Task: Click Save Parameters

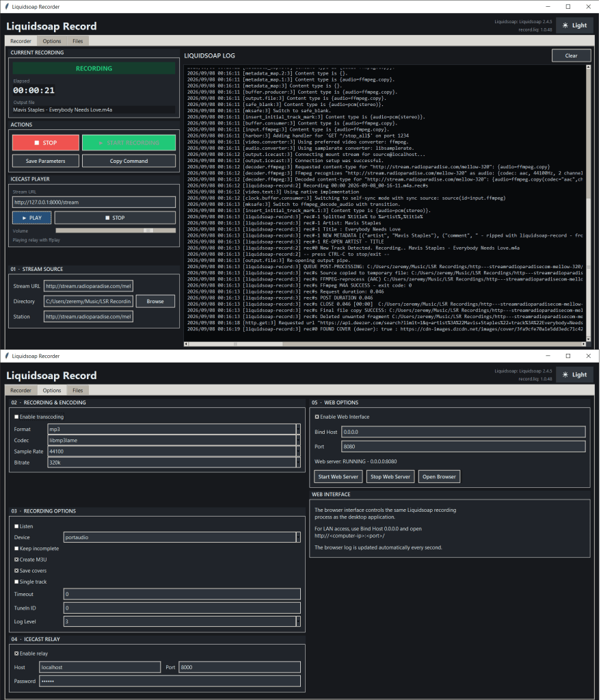Action: point(46,161)
